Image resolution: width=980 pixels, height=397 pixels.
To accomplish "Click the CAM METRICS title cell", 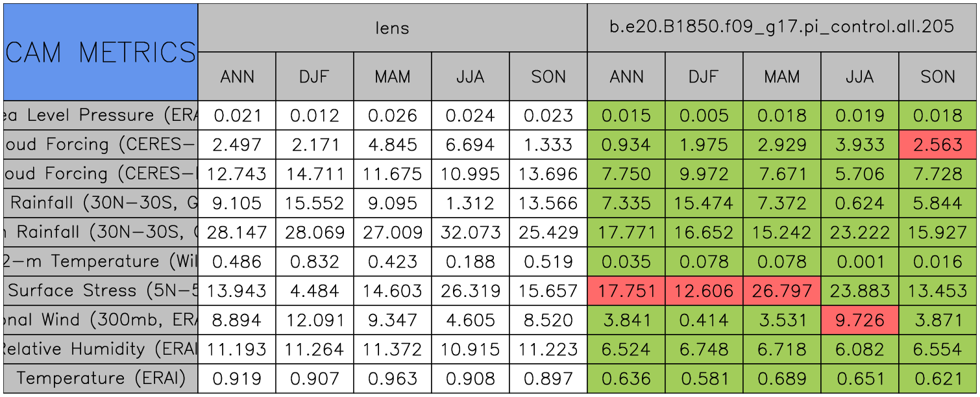I will coord(101,52).
